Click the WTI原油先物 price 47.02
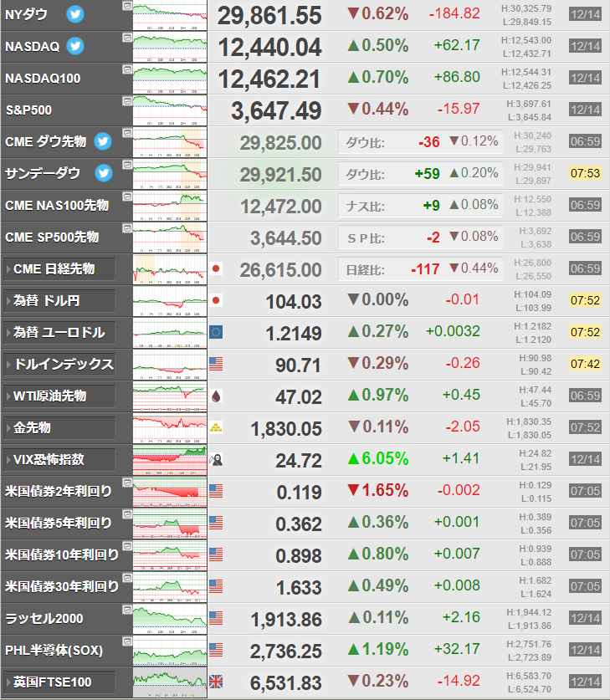Image resolution: width=610 pixels, height=700 pixels. (x=298, y=397)
